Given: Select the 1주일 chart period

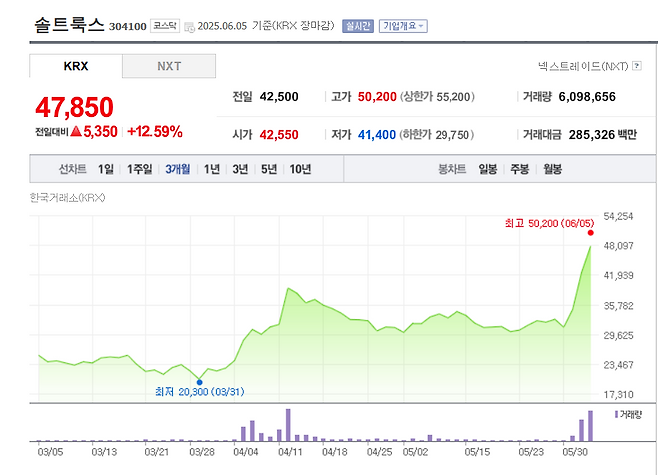Looking at the screenshot, I should pyautogui.click(x=141, y=169).
